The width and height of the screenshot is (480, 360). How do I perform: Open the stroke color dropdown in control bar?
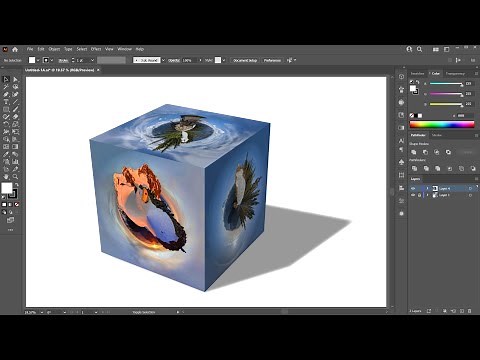click(x=52, y=60)
